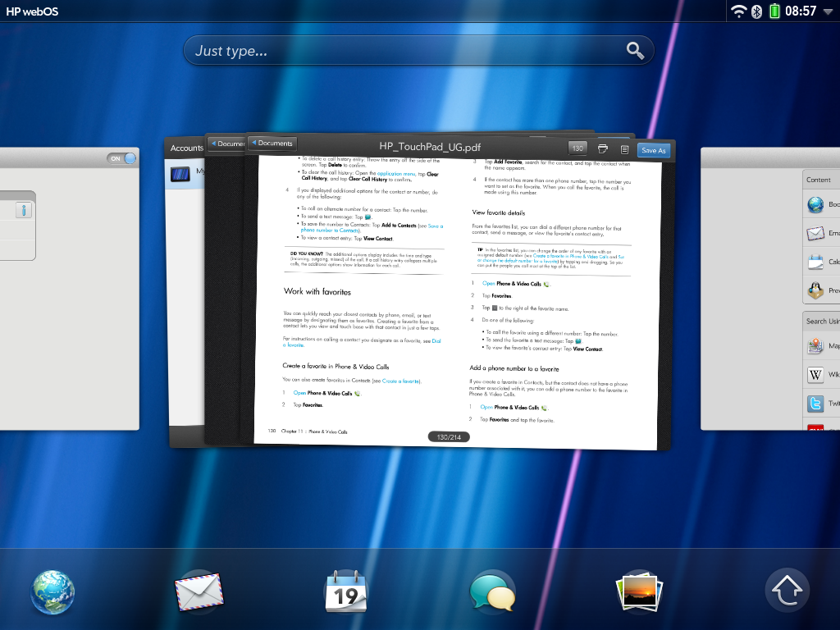Open the Bluetooth status icon

click(756, 11)
